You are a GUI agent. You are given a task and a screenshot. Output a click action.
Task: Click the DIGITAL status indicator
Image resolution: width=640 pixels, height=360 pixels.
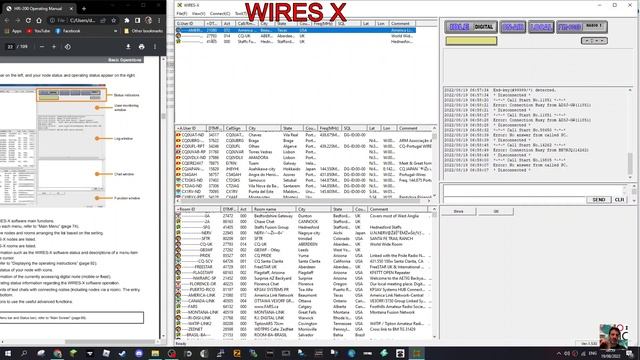484,27
